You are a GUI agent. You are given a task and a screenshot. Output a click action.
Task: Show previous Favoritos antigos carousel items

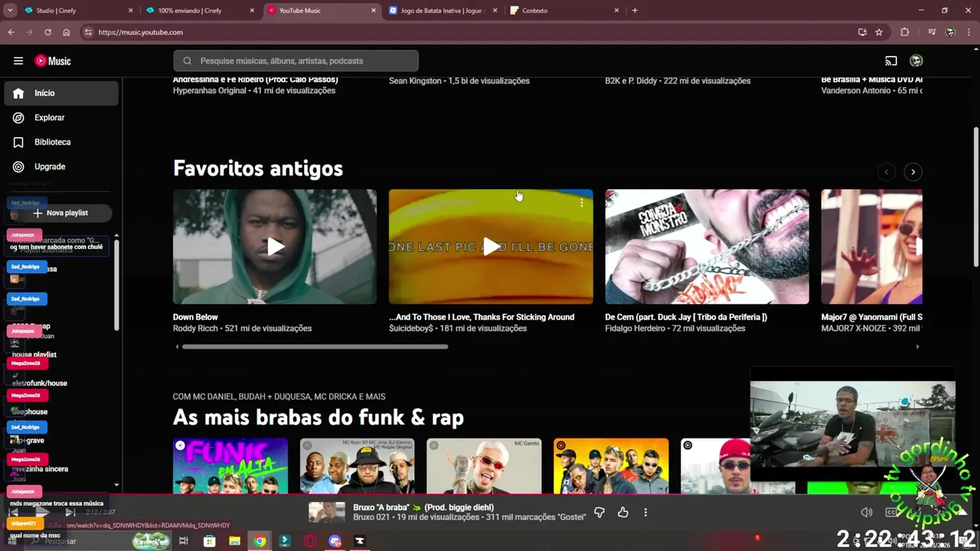pyautogui.click(x=886, y=172)
